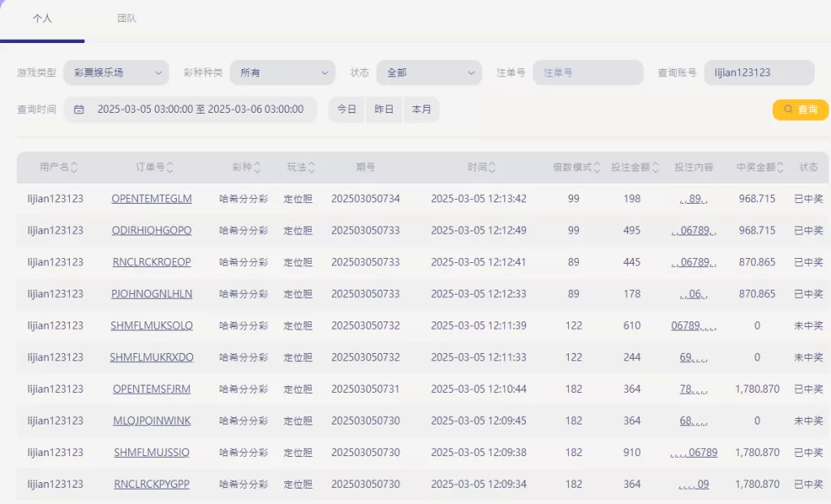The height and width of the screenshot is (504, 831).
Task: Select bet amount 495 cell
Action: point(631,230)
